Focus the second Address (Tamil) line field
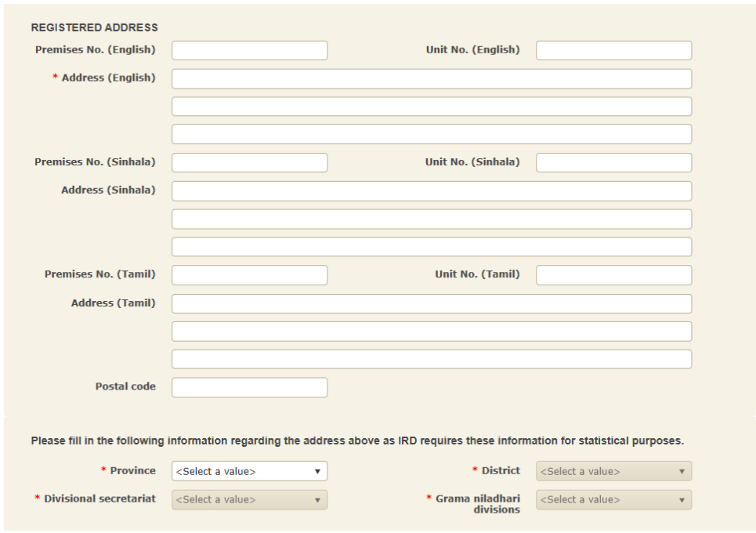The width and height of the screenshot is (756, 533). (x=431, y=331)
